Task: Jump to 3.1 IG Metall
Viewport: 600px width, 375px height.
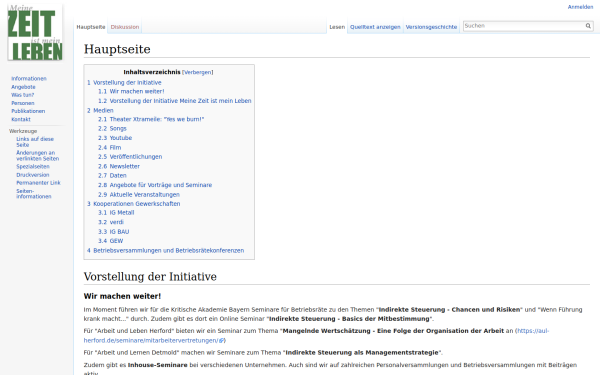Action: click(x=116, y=213)
